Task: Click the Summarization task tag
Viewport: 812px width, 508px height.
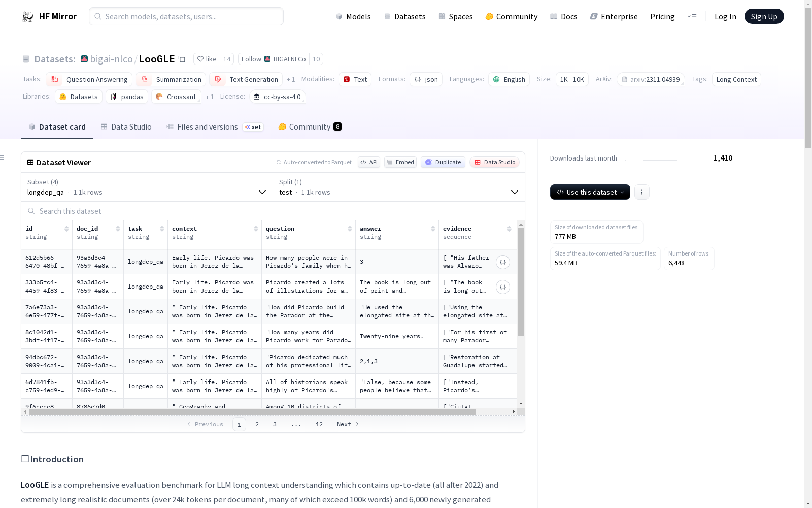Action: (171, 79)
